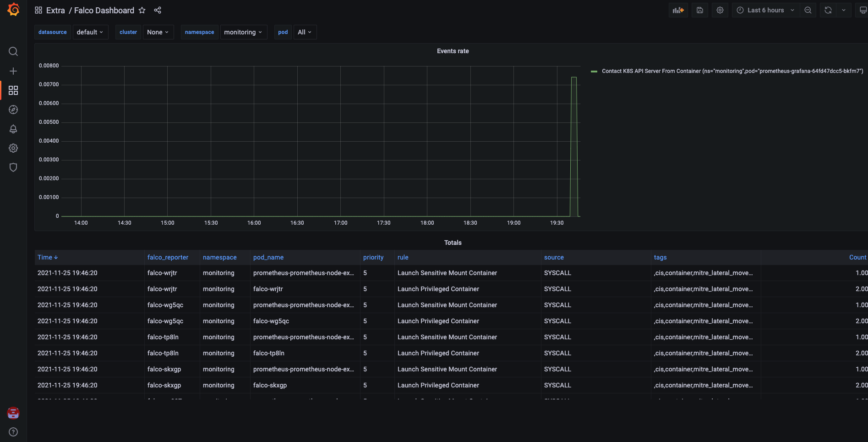Zoom out the time range
868x442 pixels.
808,10
